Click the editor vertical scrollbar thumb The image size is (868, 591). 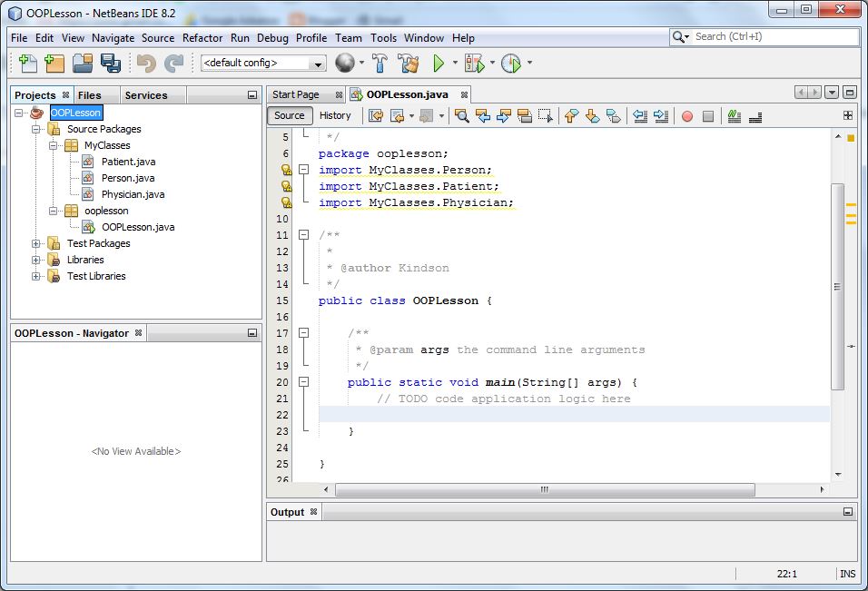[837, 287]
